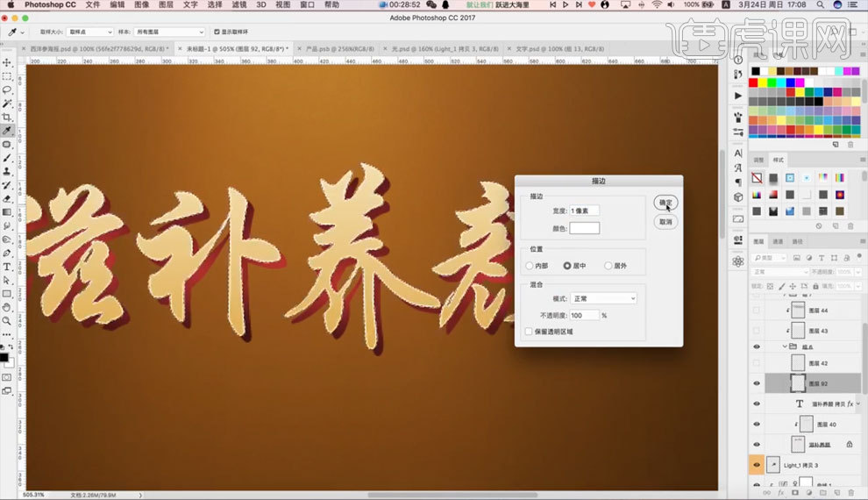This screenshot has width=868, height=500.
Task: Open the 样本 dropdown in options bar
Action: click(x=168, y=32)
